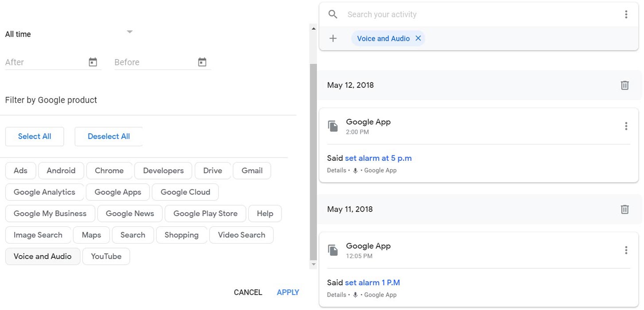644x310 pixels.
Task: Click the Select All button
Action: (x=35, y=136)
